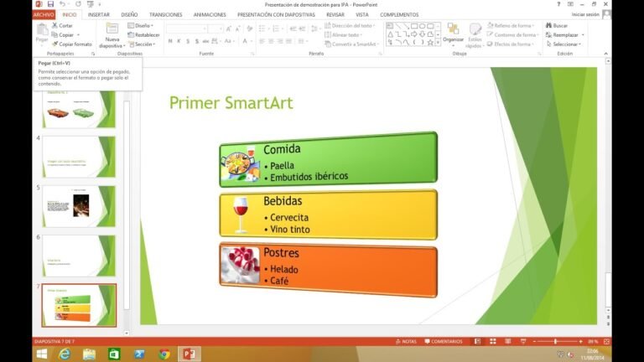Open Dirección del texto dropdown

[x=350, y=25]
